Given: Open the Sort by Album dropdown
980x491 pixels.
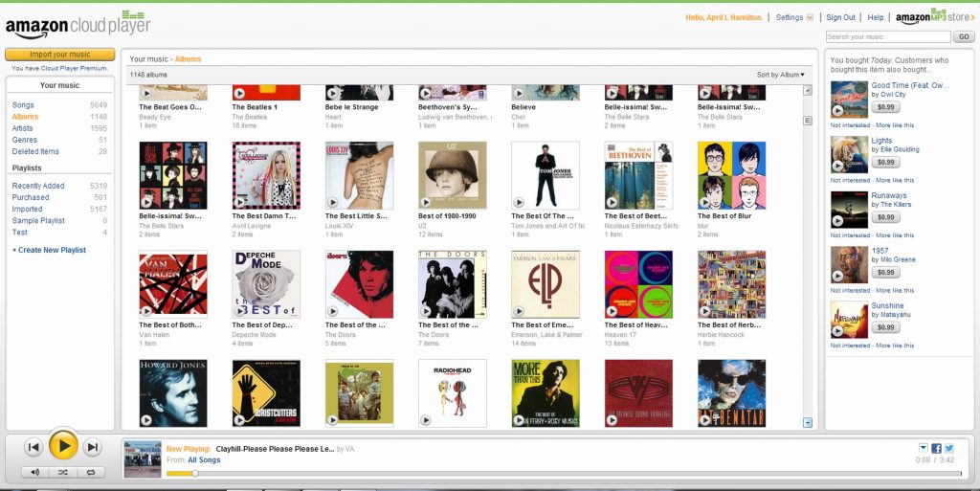Looking at the screenshot, I should click(x=781, y=75).
